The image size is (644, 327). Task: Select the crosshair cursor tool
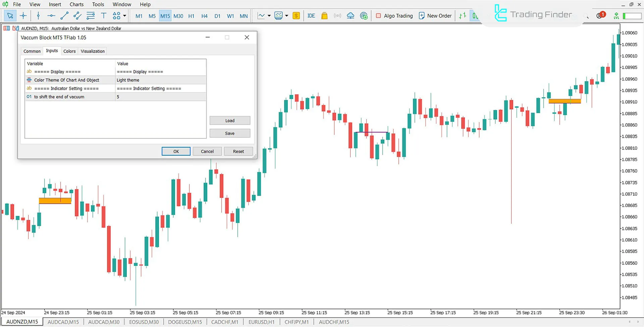tap(23, 16)
